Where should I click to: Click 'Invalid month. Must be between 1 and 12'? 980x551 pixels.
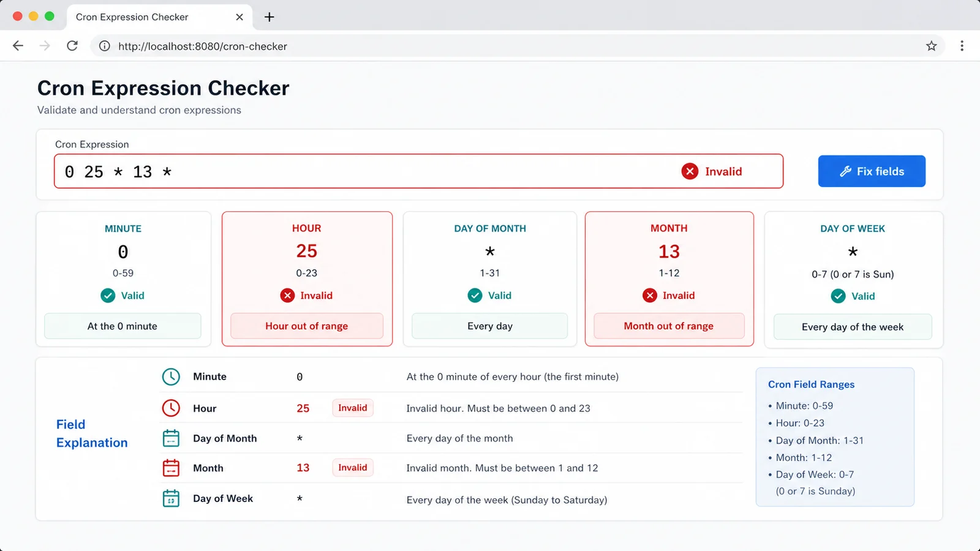click(x=502, y=468)
